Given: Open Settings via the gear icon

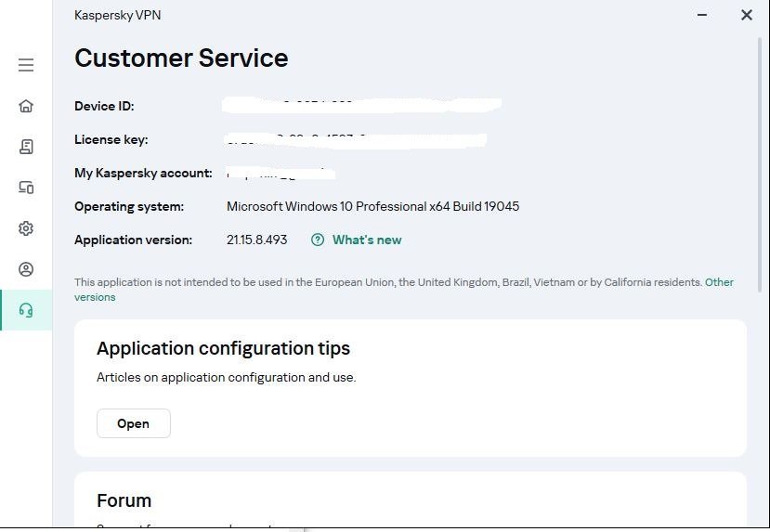Looking at the screenshot, I should [x=26, y=228].
